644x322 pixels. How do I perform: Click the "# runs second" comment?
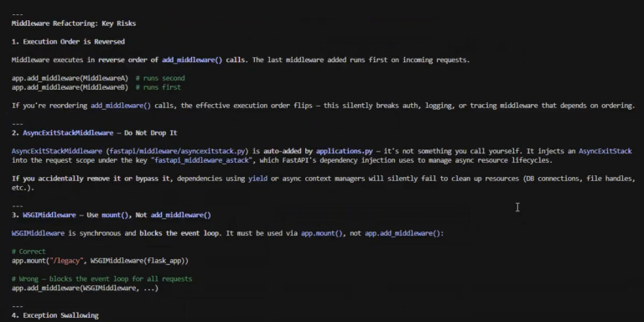[160, 78]
